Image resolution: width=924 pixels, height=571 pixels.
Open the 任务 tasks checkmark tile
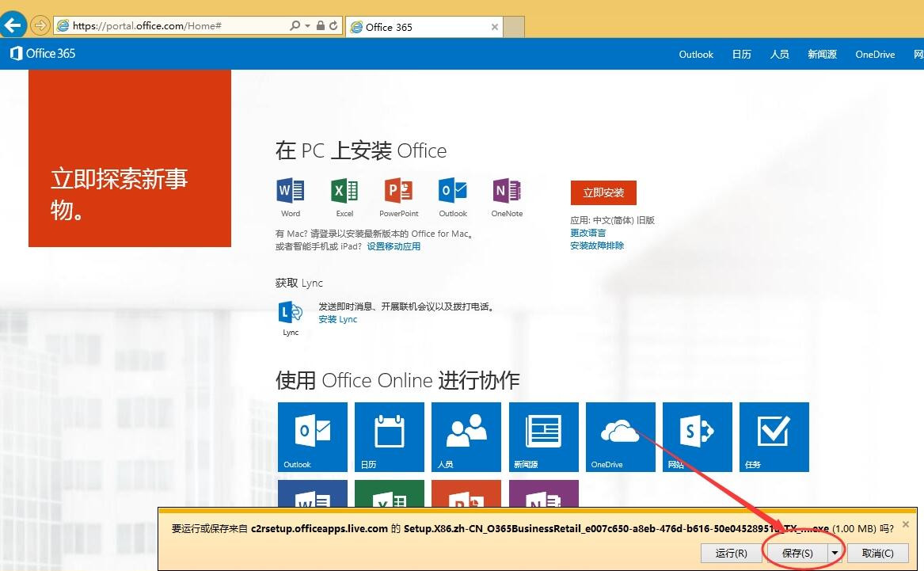point(774,436)
